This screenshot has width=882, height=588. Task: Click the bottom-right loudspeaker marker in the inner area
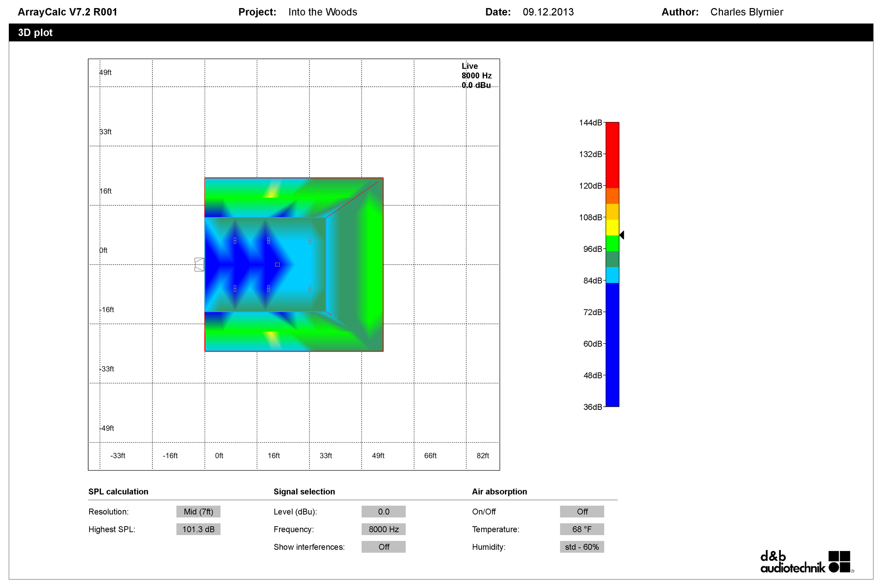pyautogui.click(x=310, y=289)
